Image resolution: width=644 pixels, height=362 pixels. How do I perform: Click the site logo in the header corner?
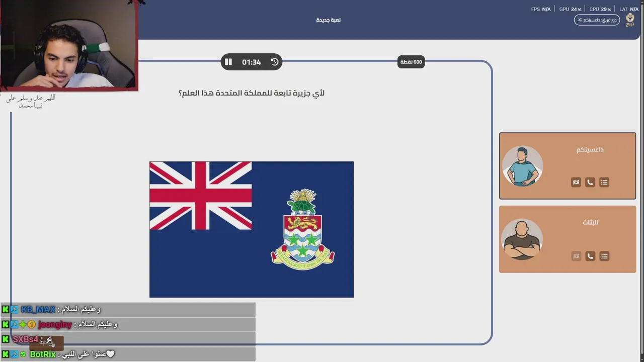630,20
